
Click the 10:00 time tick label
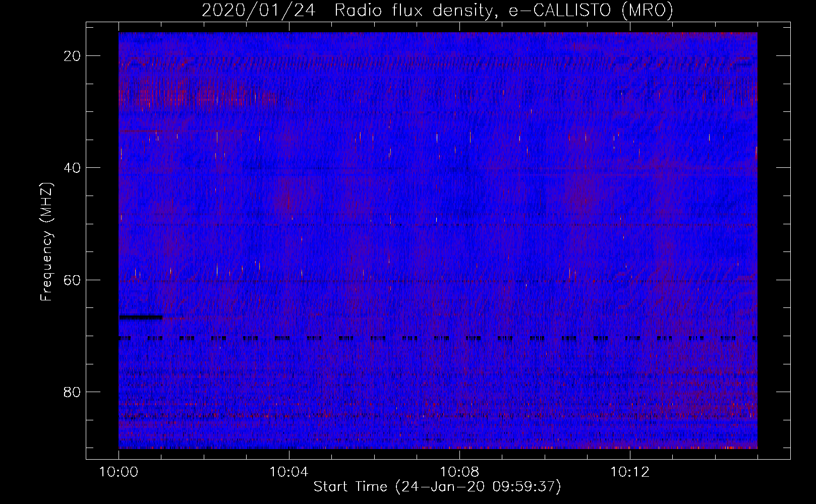[119, 472]
